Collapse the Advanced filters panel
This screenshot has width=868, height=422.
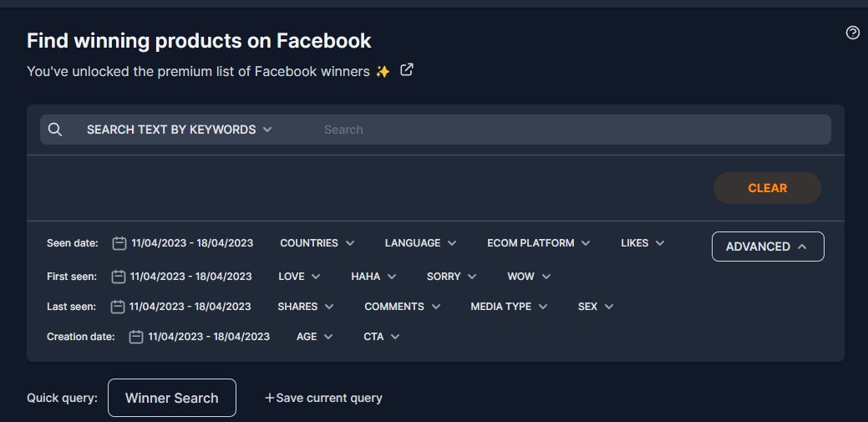coord(767,247)
